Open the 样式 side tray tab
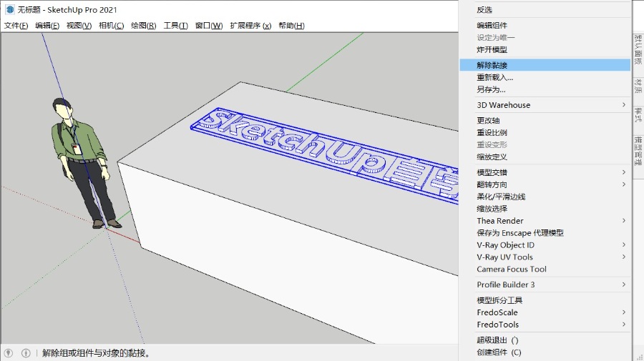This screenshot has width=644, height=361. click(x=638, y=115)
